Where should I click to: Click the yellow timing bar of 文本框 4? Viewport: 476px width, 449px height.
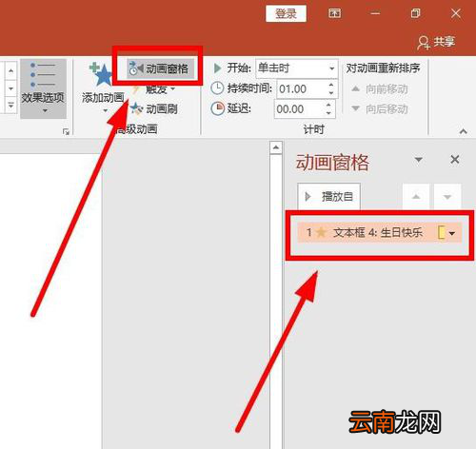(442, 232)
